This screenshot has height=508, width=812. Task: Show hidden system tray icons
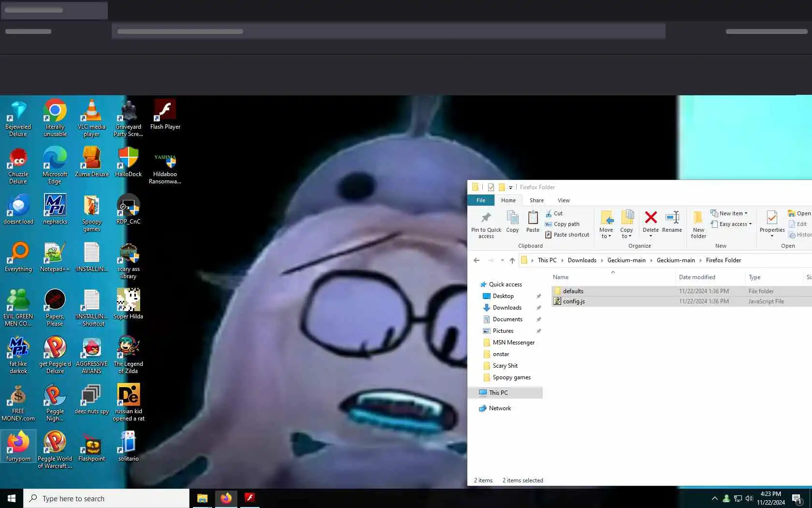point(714,498)
